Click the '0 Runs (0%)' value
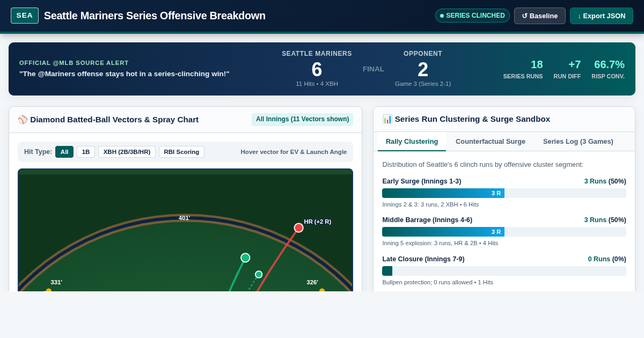 (607, 259)
